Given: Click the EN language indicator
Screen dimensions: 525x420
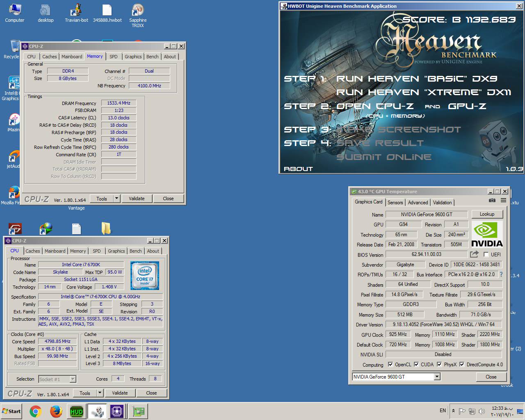Looking at the screenshot, I should 443,411.
